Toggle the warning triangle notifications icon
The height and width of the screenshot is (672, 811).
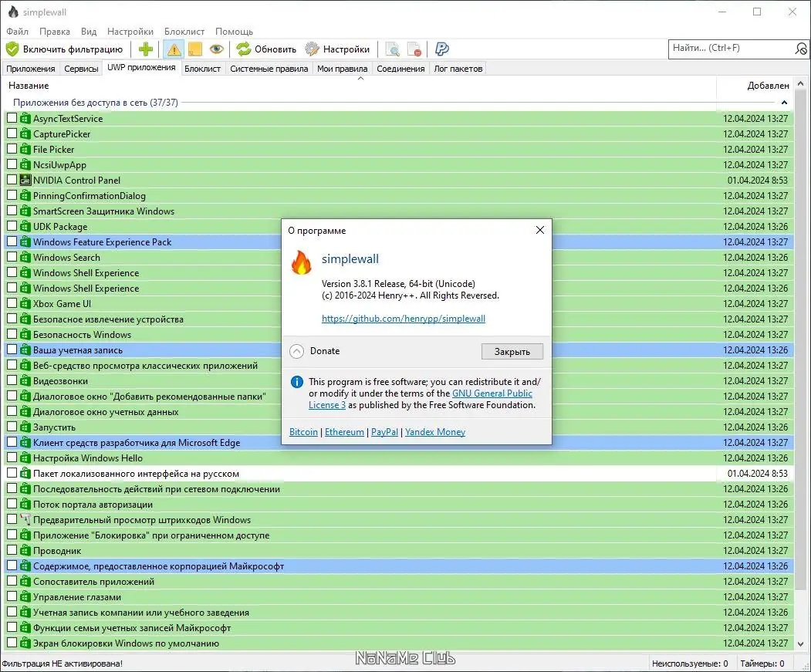coord(174,49)
